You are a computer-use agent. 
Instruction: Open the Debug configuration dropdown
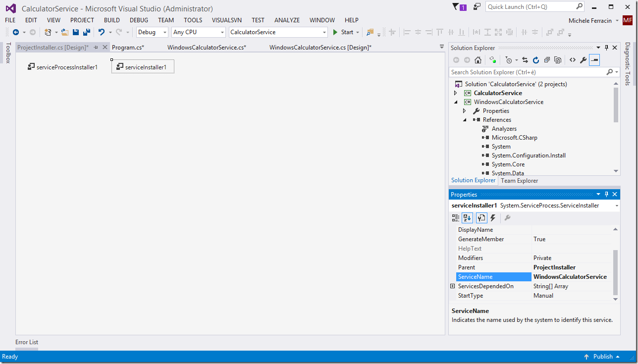pyautogui.click(x=152, y=32)
